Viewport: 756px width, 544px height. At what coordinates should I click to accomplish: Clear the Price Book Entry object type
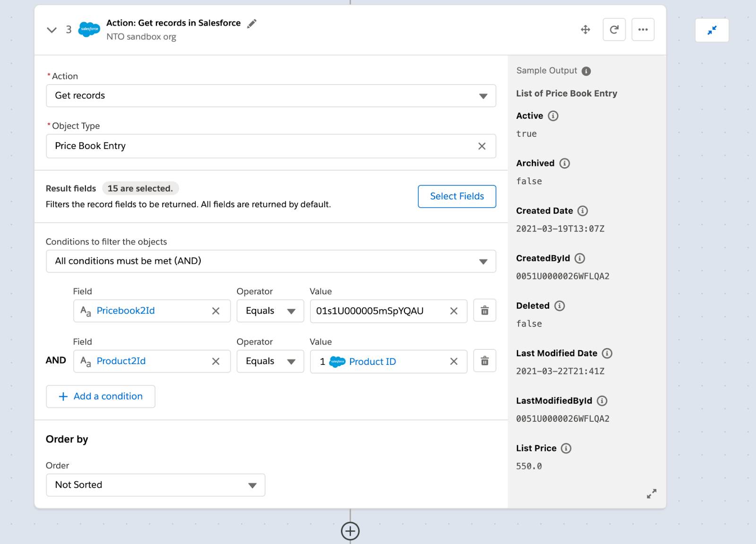(x=482, y=147)
